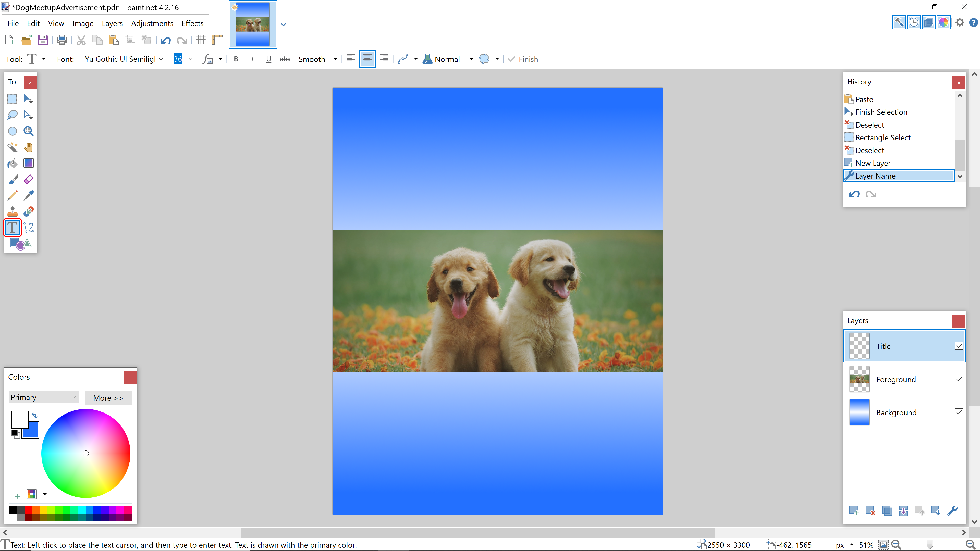The height and width of the screenshot is (551, 980).
Task: Toggle Strikethrough text formatting
Action: click(x=285, y=59)
